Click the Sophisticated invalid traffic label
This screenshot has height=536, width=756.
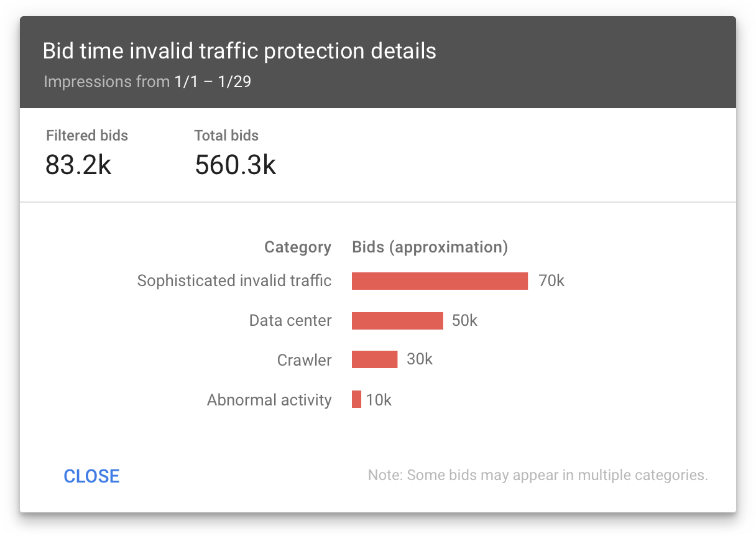(x=234, y=281)
